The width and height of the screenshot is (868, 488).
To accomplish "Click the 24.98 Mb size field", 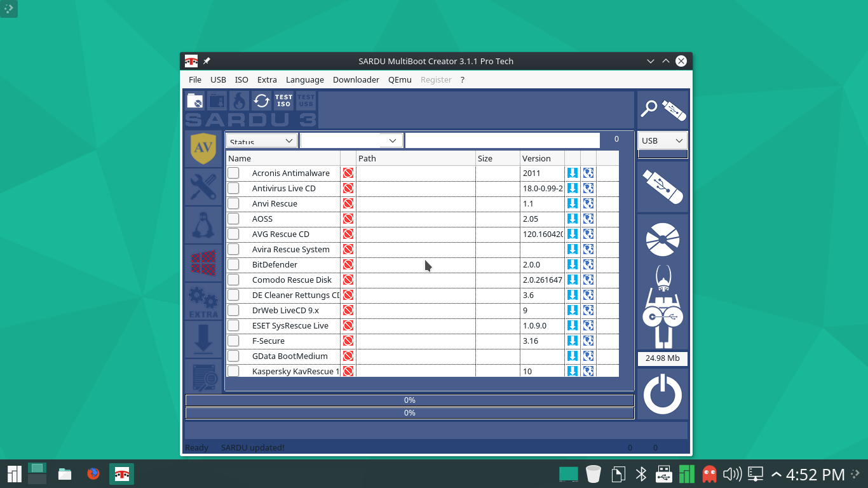I will coord(663,358).
